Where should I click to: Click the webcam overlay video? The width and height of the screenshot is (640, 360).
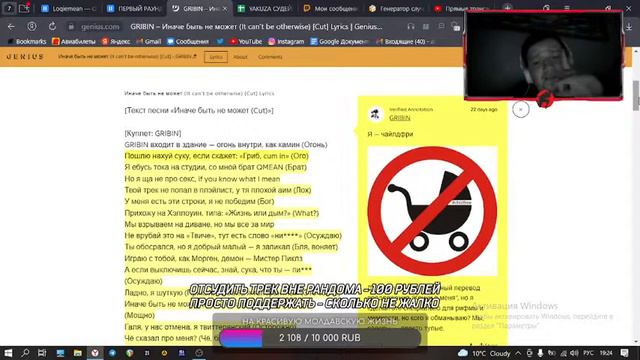tap(543, 55)
